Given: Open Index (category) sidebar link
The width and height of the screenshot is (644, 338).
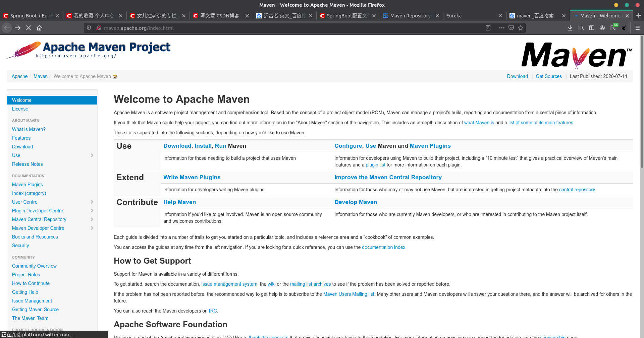Looking at the screenshot, I should tap(29, 193).
